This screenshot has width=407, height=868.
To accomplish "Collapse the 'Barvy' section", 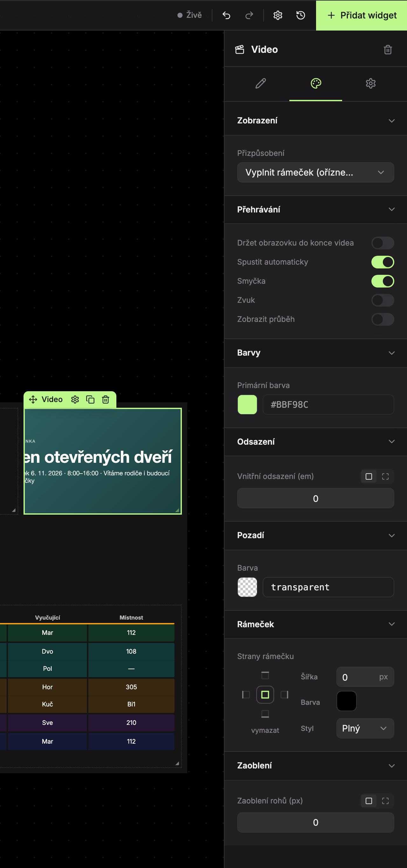I will coord(316,353).
